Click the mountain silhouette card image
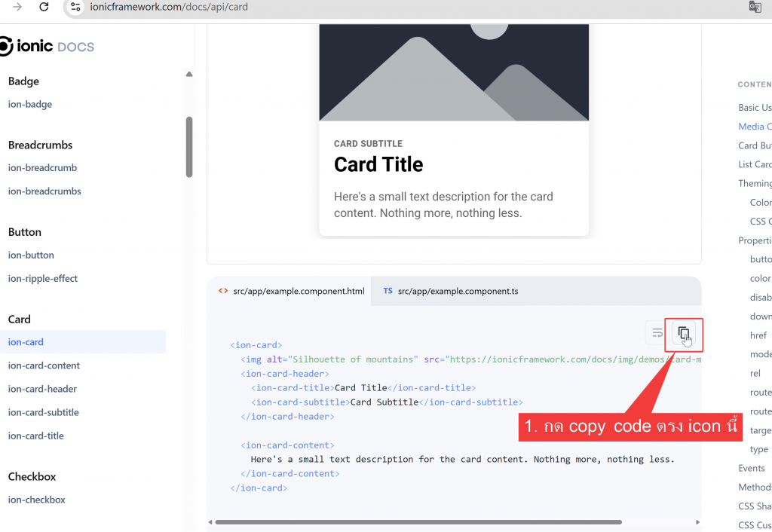This screenshot has width=772, height=532. coord(453,72)
